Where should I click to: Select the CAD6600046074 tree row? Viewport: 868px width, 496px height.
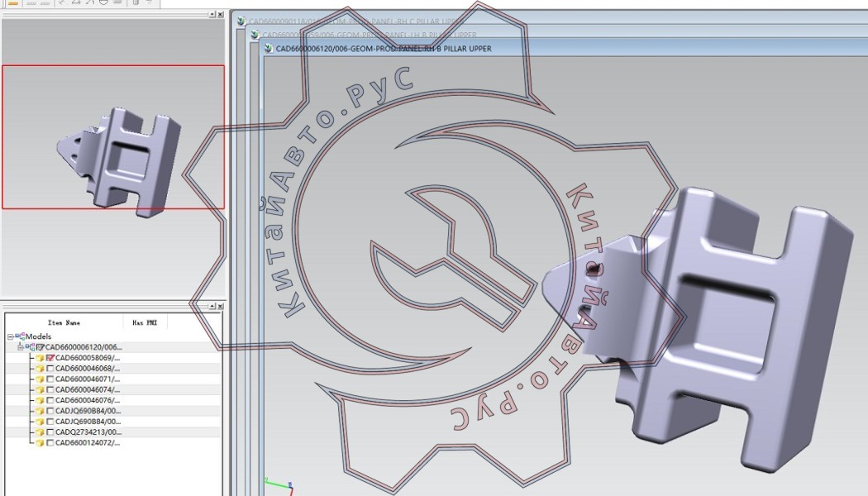point(88,389)
